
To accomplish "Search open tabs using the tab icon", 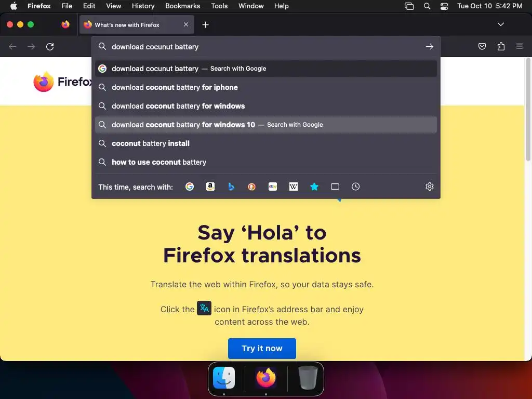I will click(335, 187).
